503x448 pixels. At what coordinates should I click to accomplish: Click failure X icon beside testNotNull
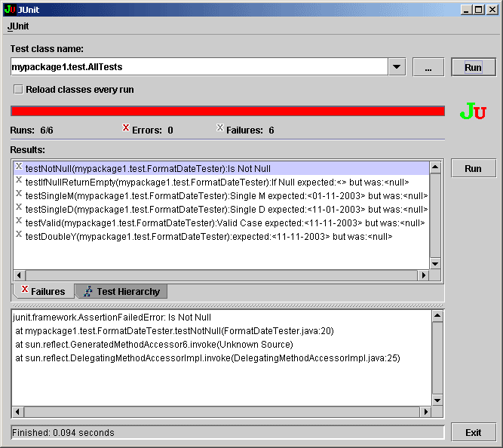point(19,168)
